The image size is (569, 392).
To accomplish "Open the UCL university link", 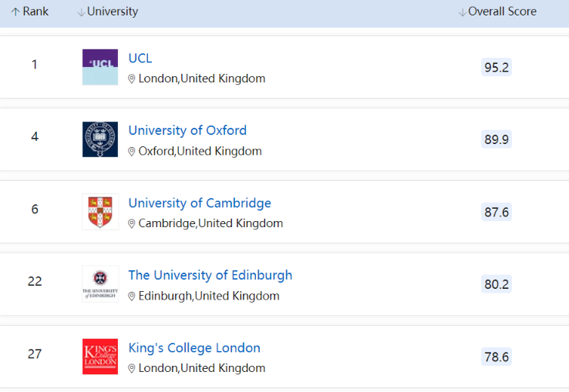I will click(140, 59).
